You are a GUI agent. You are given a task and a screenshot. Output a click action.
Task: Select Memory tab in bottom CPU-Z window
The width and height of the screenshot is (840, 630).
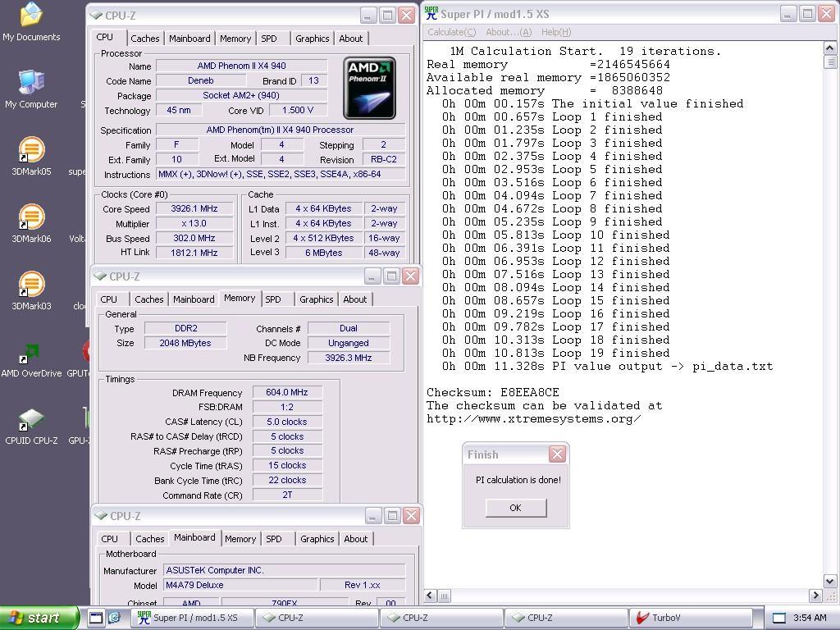click(x=240, y=539)
